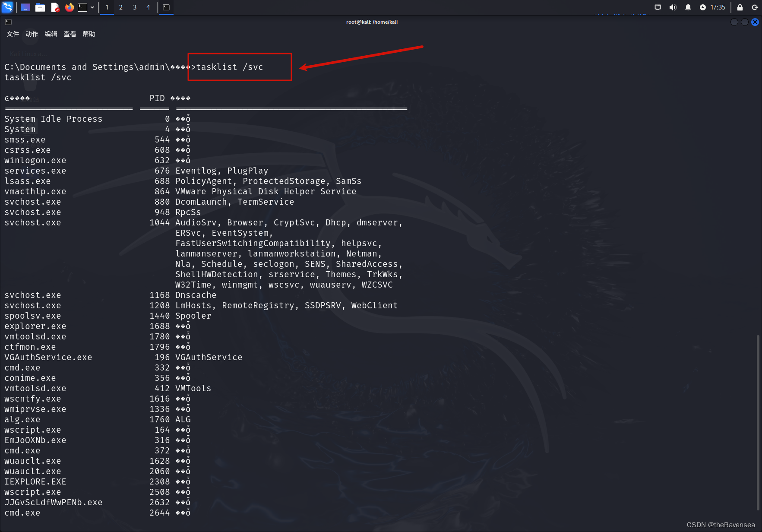Click the RemoteRegistry service text
762x532 pixels.
coord(258,305)
